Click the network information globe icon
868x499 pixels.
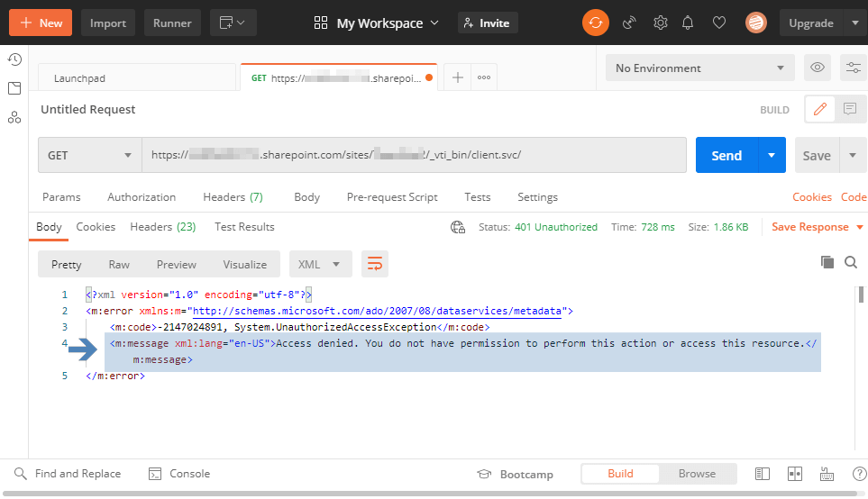[x=457, y=227]
